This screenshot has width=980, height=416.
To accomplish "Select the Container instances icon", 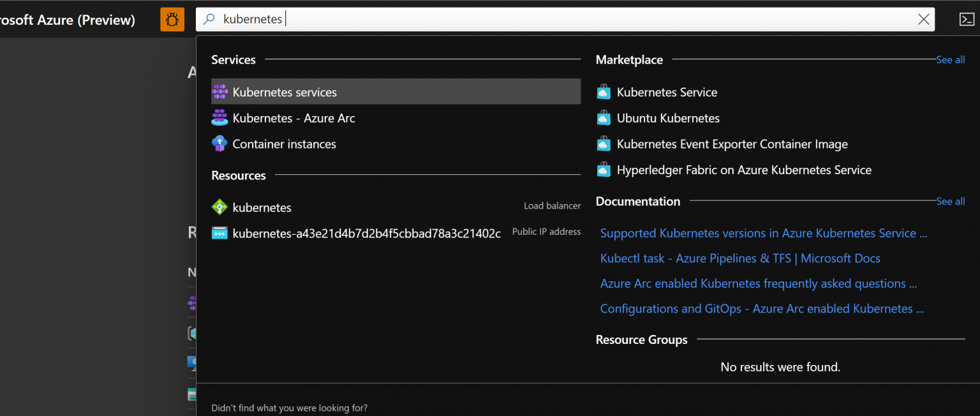I will coord(220,144).
